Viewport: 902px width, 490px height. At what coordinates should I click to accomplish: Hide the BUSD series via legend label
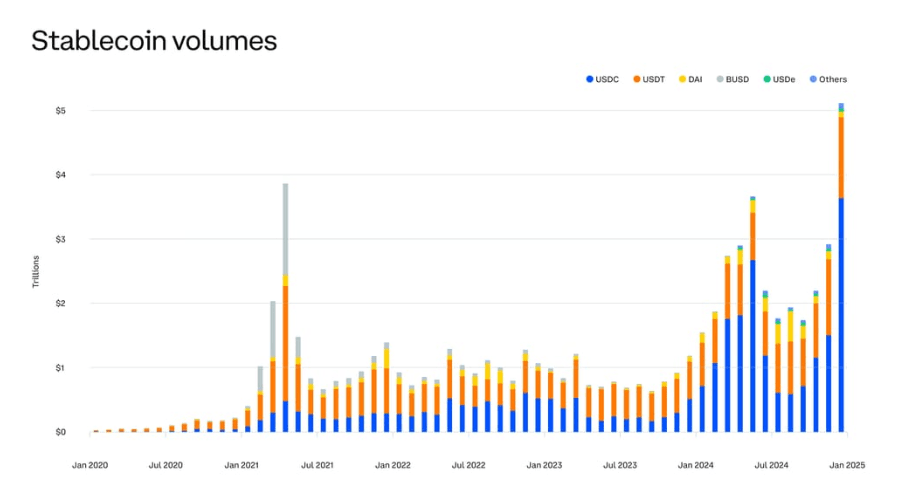coord(738,79)
